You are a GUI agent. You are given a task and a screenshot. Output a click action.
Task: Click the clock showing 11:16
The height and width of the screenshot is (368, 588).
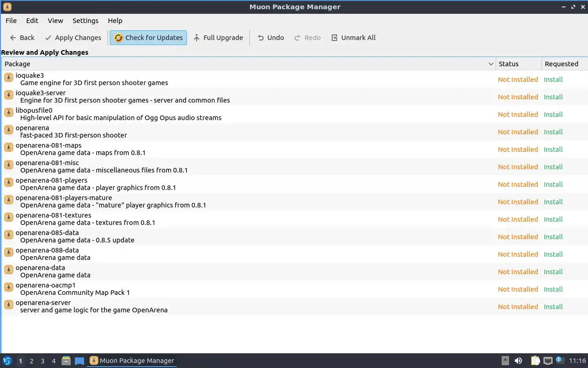pyautogui.click(x=577, y=361)
